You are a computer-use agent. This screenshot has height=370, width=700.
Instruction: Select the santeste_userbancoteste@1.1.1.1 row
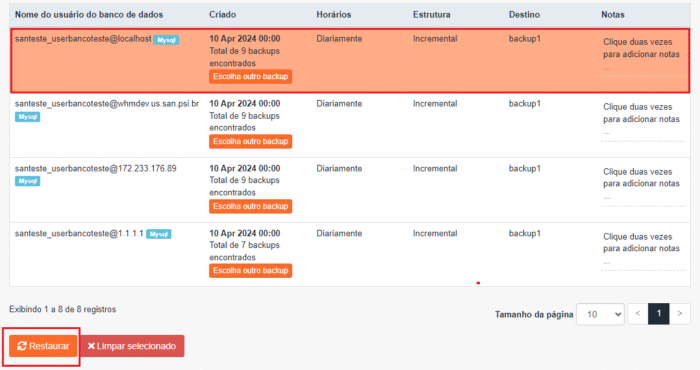click(x=350, y=254)
